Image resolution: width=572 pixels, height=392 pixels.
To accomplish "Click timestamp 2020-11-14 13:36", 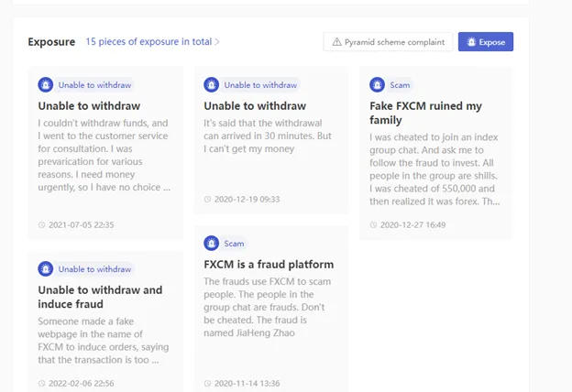I will click(247, 383).
